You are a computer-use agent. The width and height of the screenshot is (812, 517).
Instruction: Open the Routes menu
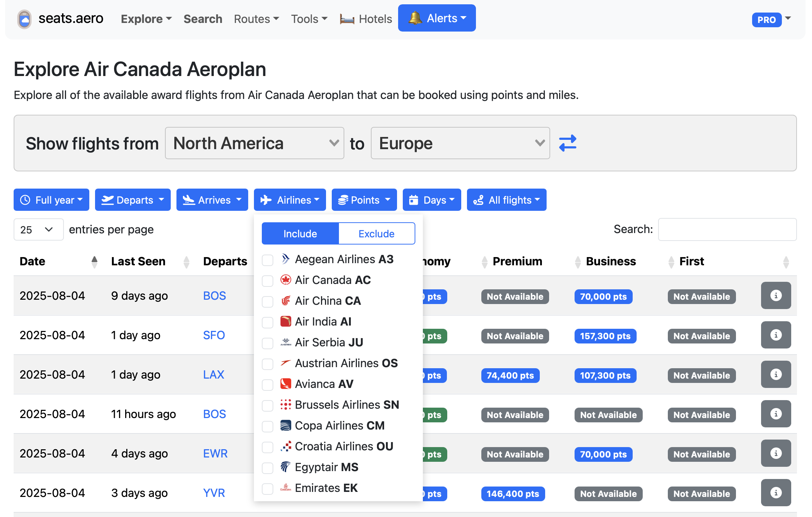tap(256, 19)
